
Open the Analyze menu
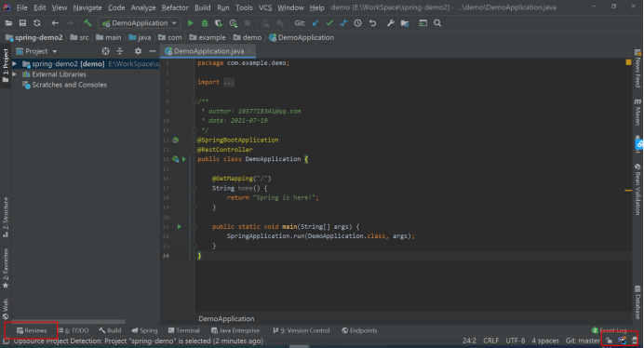coord(143,7)
